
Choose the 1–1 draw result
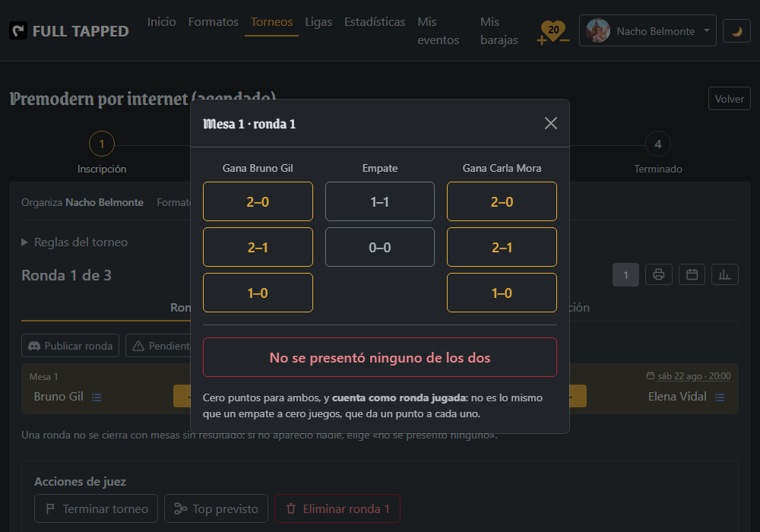(x=380, y=201)
